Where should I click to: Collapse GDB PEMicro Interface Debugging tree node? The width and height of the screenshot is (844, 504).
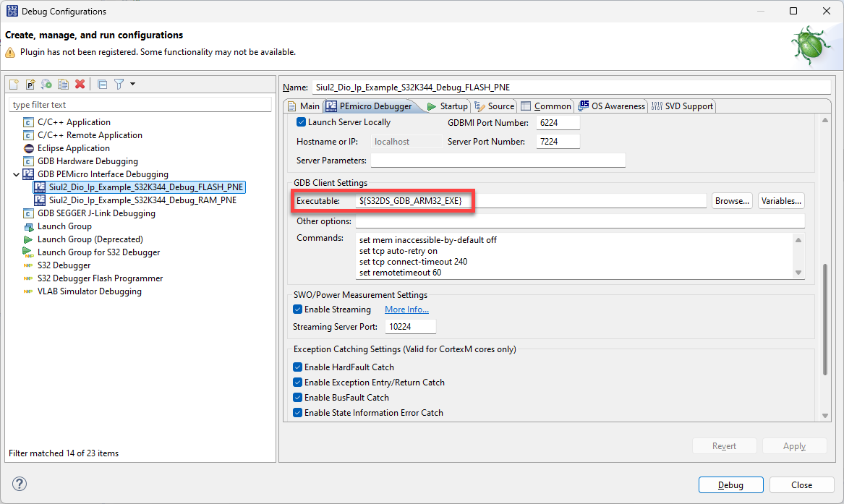(x=16, y=174)
